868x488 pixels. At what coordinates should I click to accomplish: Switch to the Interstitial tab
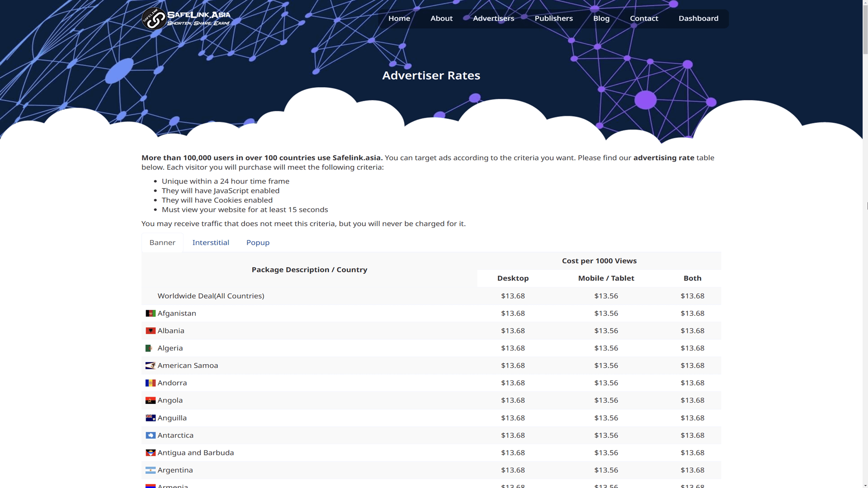(x=211, y=242)
